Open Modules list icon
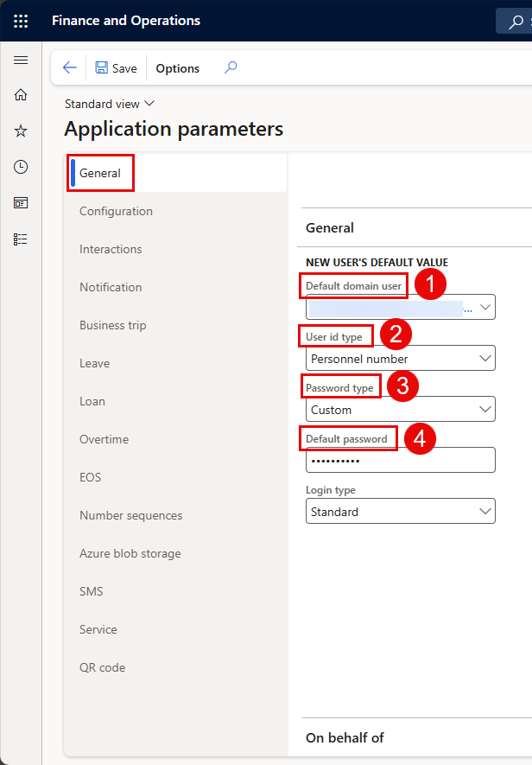The image size is (532, 765). point(21,239)
